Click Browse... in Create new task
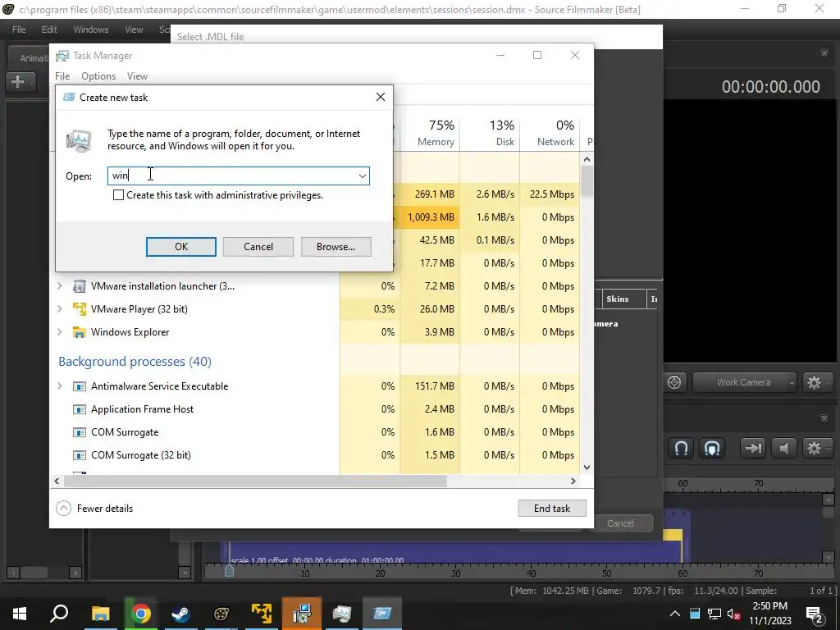This screenshot has height=630, width=840. pos(336,246)
